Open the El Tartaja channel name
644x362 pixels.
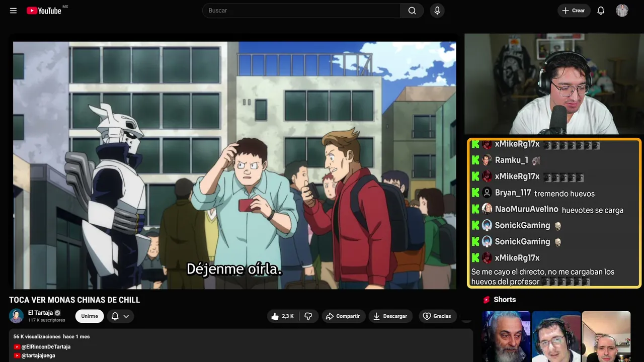pyautogui.click(x=40, y=313)
